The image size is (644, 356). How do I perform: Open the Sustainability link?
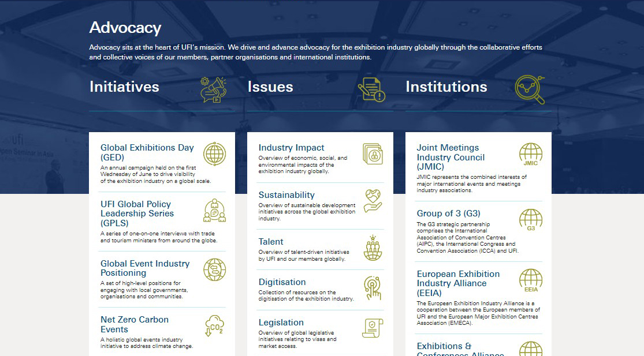point(286,195)
